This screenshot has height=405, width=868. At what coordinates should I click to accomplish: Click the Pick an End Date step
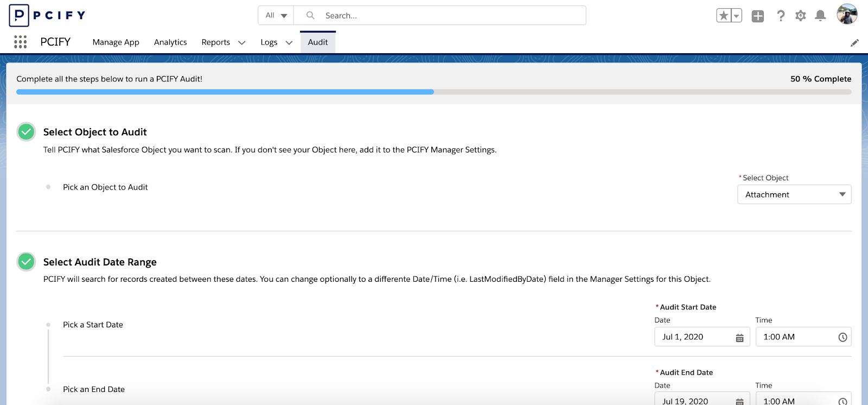94,389
